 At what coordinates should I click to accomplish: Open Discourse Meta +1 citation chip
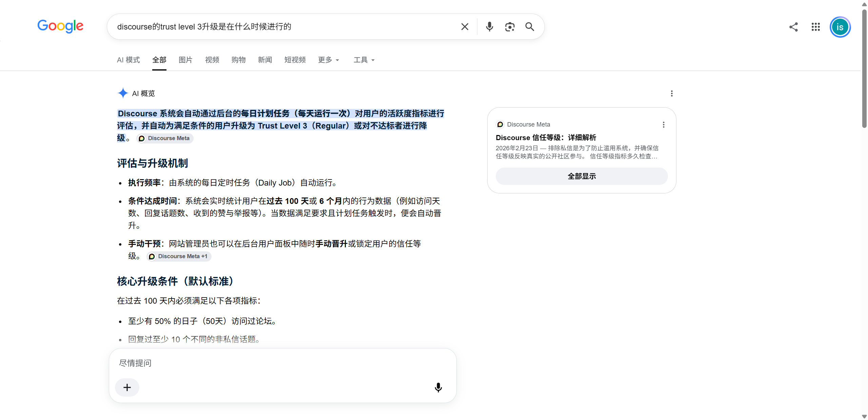click(179, 256)
